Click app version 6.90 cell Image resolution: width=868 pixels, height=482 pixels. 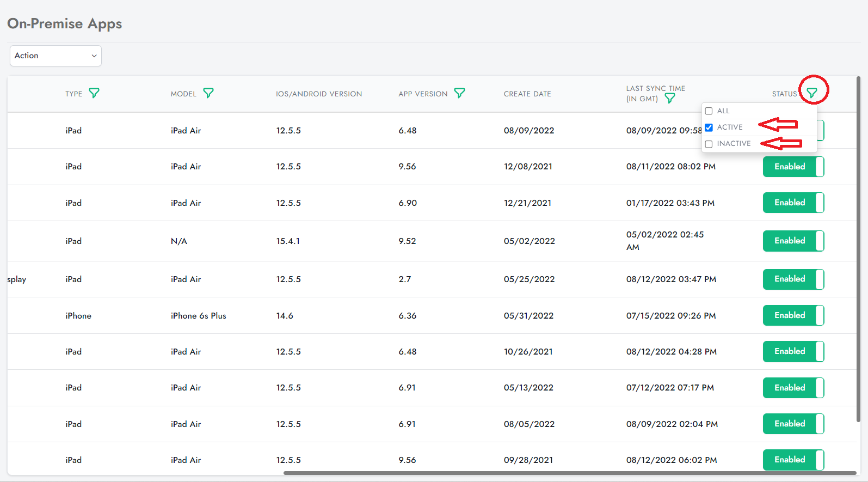click(408, 203)
